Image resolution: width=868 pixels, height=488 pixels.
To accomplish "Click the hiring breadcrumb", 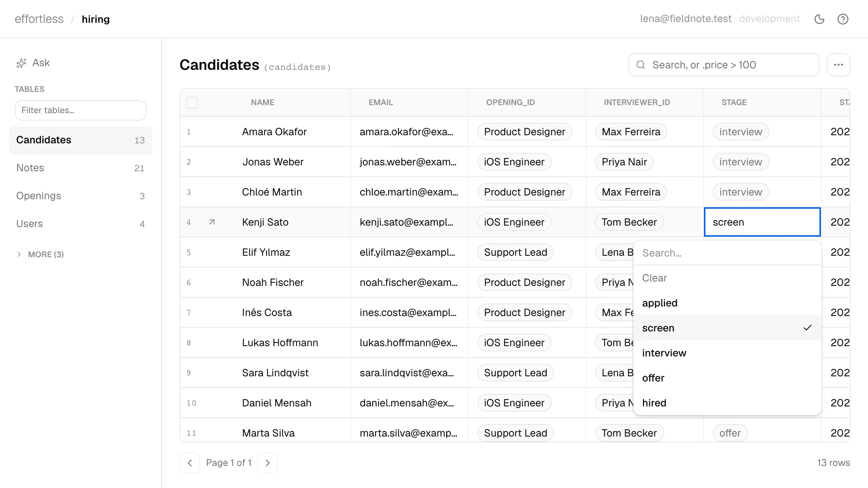I will tap(96, 19).
